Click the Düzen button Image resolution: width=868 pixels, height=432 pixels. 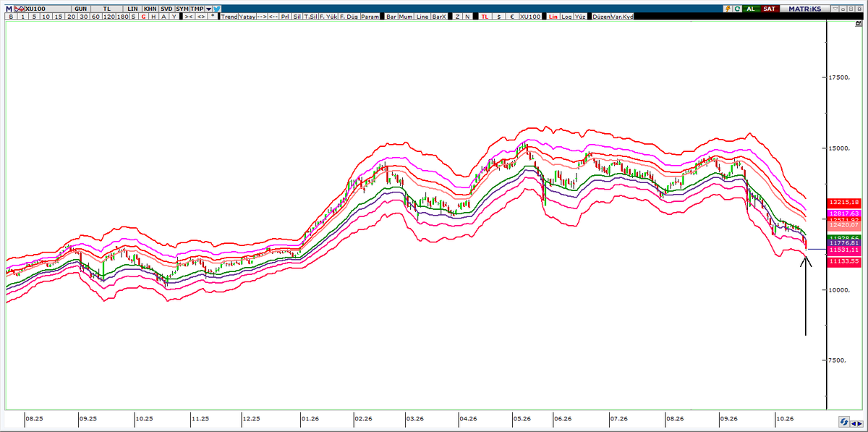(601, 16)
